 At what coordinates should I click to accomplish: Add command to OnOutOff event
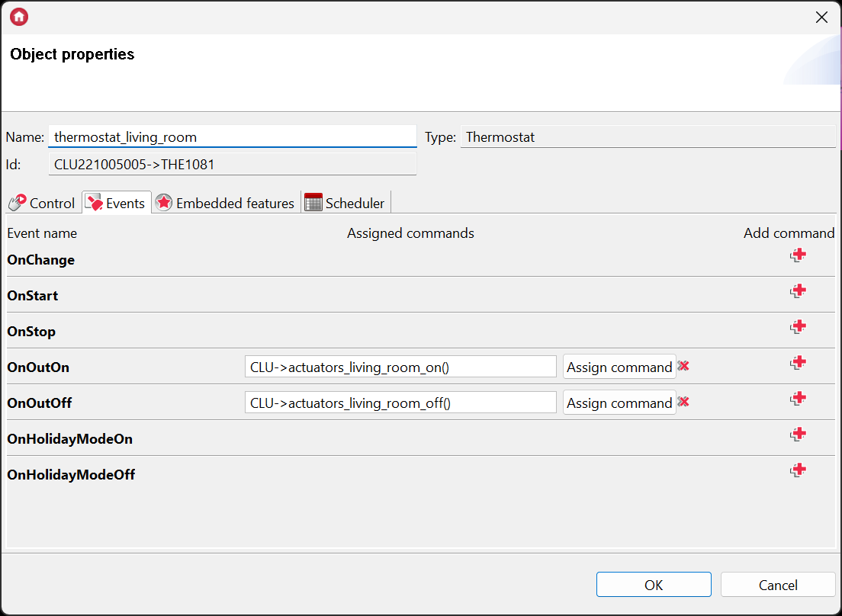click(798, 399)
